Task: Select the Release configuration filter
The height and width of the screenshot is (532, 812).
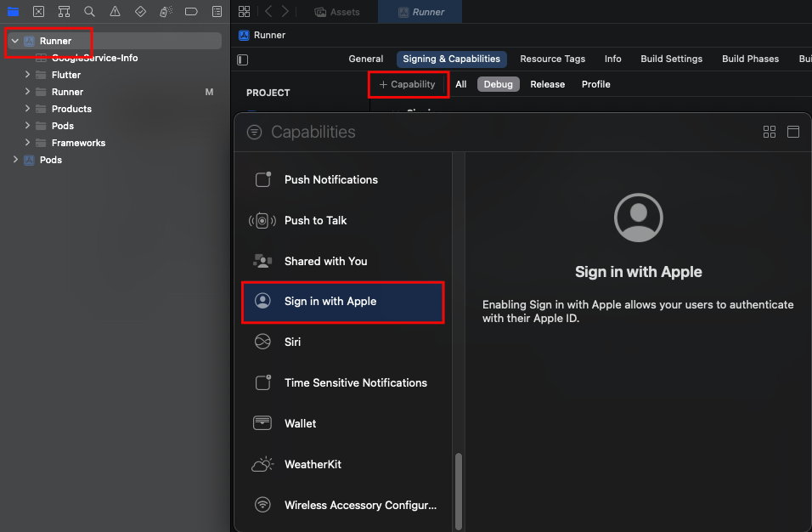Action: click(547, 84)
